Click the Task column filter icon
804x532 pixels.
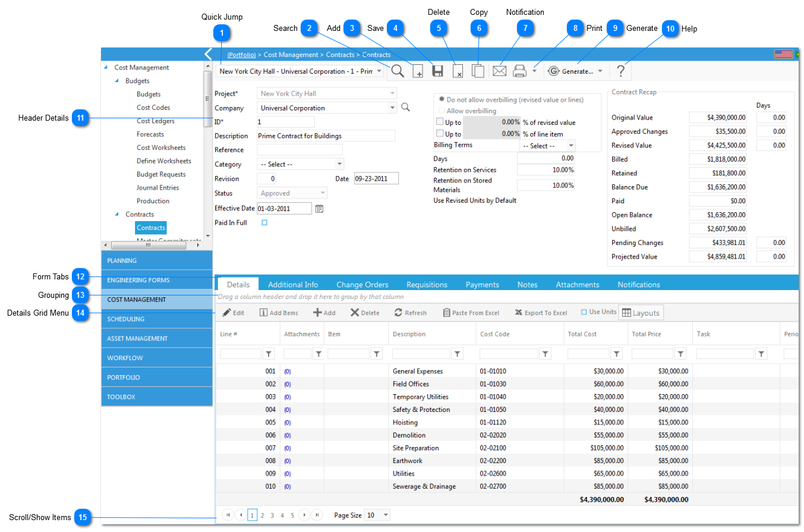(761, 354)
